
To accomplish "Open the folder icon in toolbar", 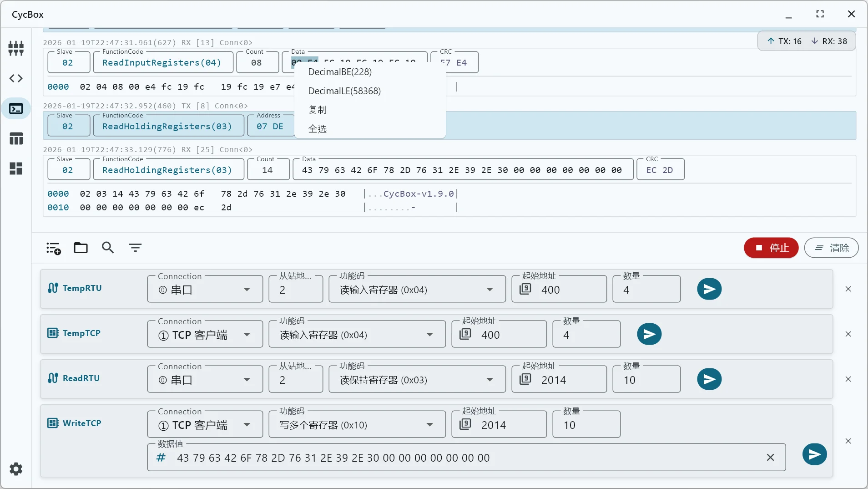I will coord(81,248).
